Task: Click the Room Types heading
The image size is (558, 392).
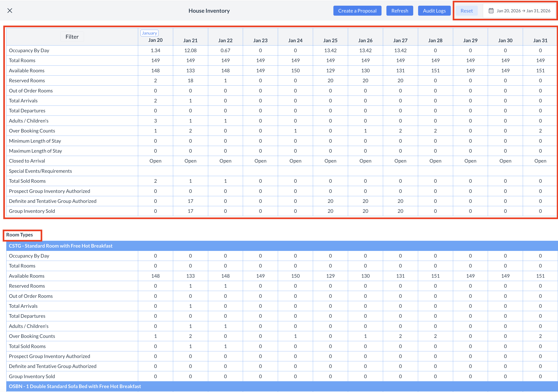Action: click(19, 235)
